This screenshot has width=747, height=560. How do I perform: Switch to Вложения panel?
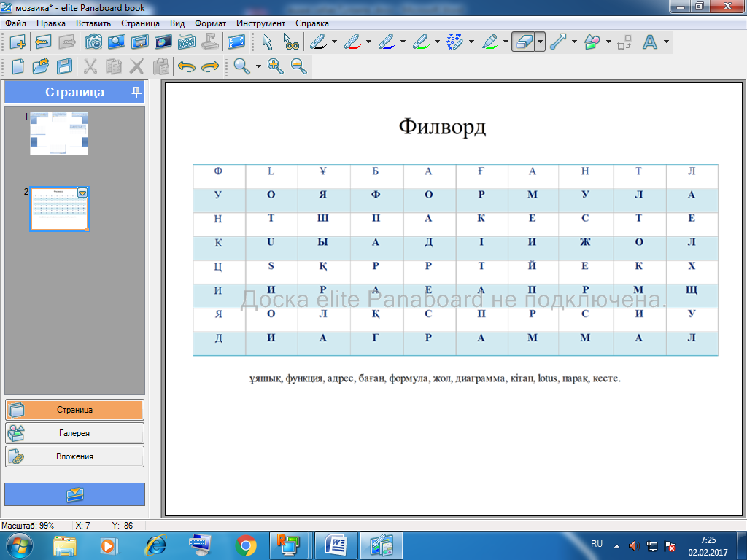75,456
